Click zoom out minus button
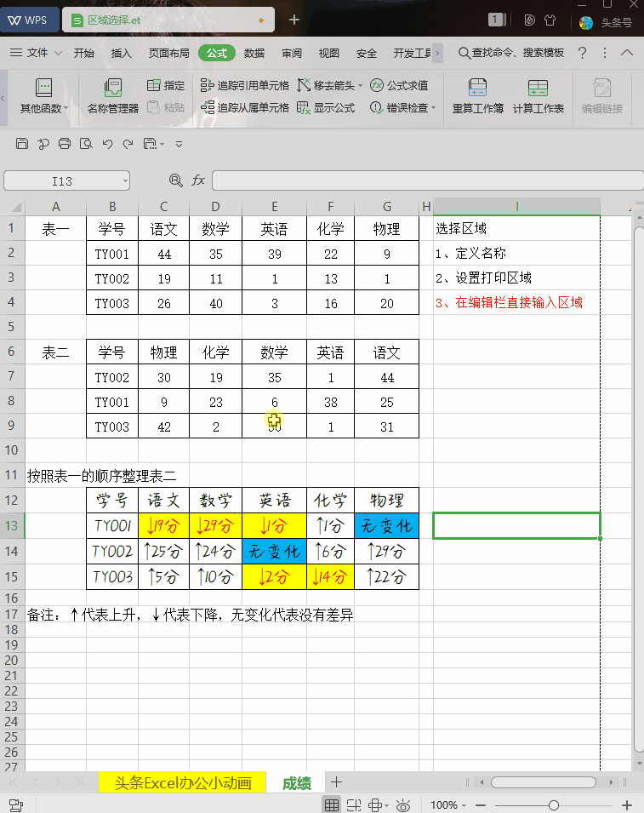This screenshot has width=644, height=813. click(x=481, y=804)
